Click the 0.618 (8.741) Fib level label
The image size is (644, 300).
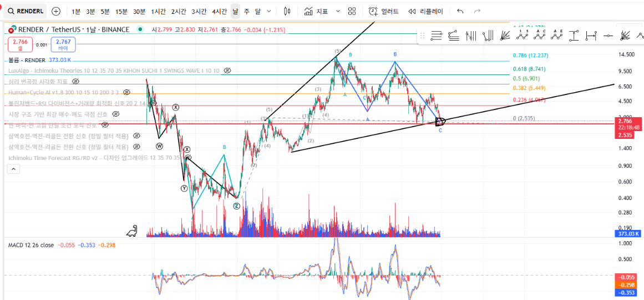pyautogui.click(x=529, y=69)
